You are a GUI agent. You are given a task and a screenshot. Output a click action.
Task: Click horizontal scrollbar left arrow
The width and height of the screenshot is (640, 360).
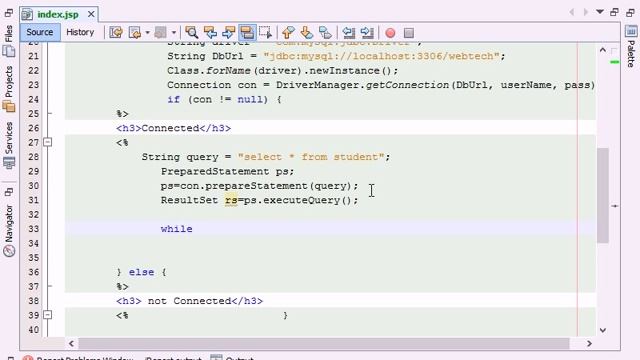point(71,343)
